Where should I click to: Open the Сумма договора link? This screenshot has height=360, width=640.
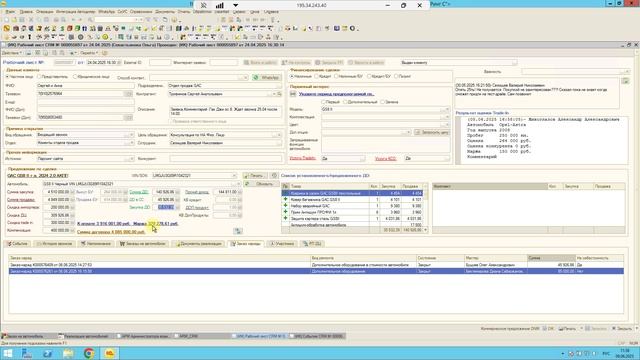click(111, 232)
